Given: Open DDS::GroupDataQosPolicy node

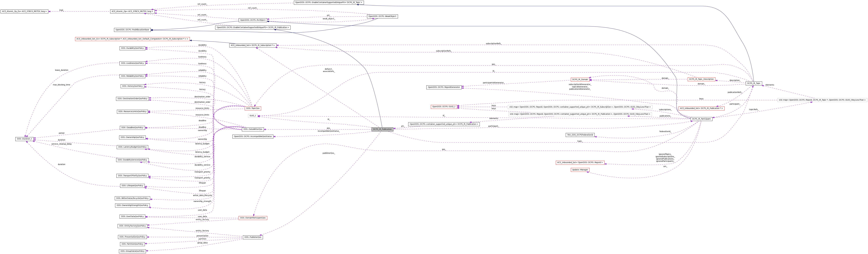Looking at the screenshot, I should [x=132, y=251].
